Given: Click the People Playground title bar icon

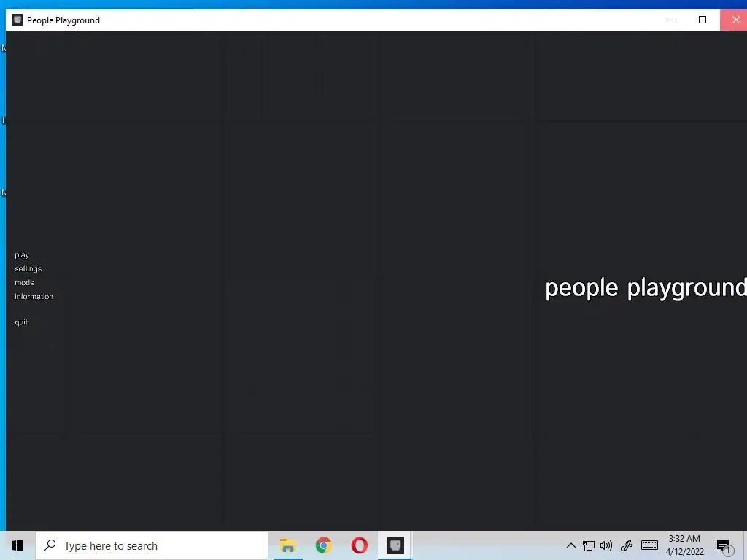Looking at the screenshot, I should tap(18, 20).
